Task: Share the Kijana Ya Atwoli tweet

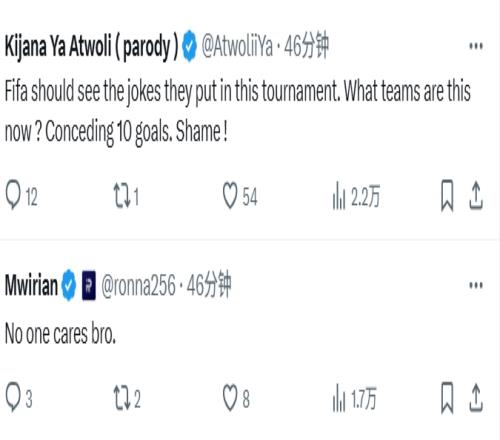Action: click(x=476, y=196)
